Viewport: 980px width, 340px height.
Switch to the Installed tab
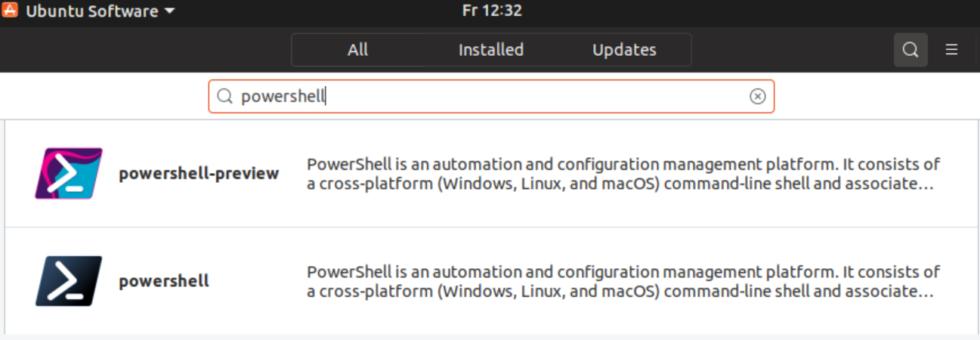click(491, 50)
